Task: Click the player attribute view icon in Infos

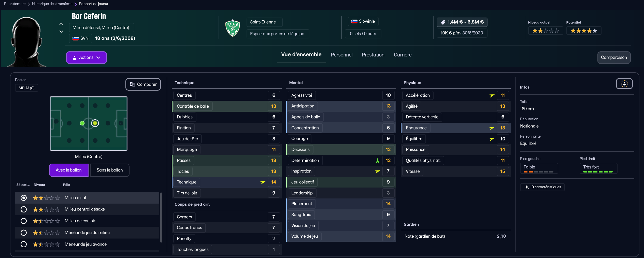Action: point(624,84)
